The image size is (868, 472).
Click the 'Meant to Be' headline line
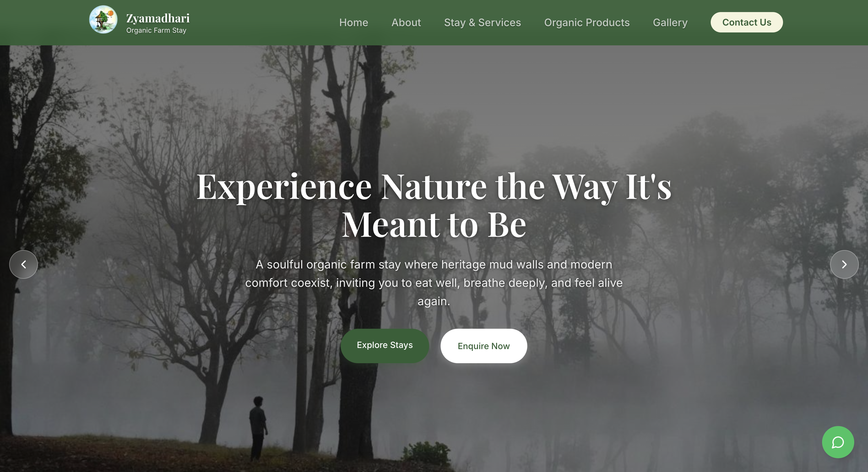pos(434,224)
